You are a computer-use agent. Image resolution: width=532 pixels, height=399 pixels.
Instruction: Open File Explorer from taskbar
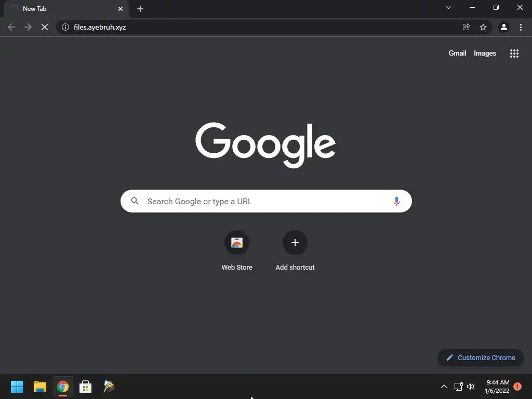click(39, 387)
